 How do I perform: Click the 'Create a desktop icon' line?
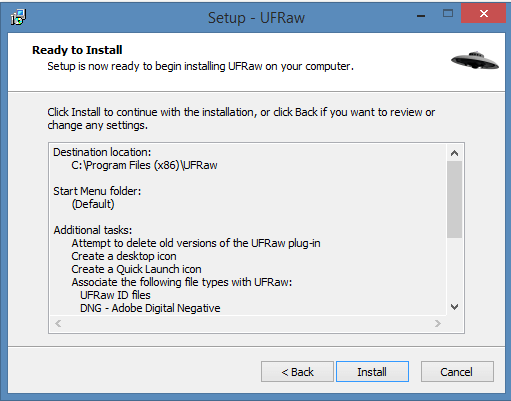tap(124, 256)
